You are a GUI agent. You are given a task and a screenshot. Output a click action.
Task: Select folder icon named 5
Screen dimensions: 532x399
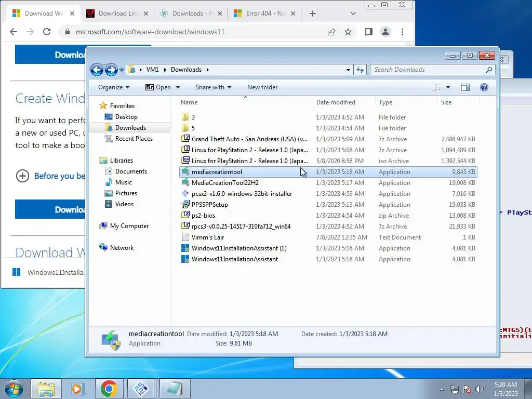click(185, 128)
